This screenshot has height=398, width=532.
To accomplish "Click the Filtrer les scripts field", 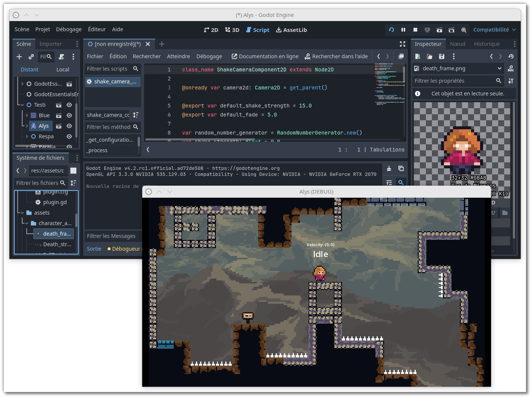I will 113,69.
